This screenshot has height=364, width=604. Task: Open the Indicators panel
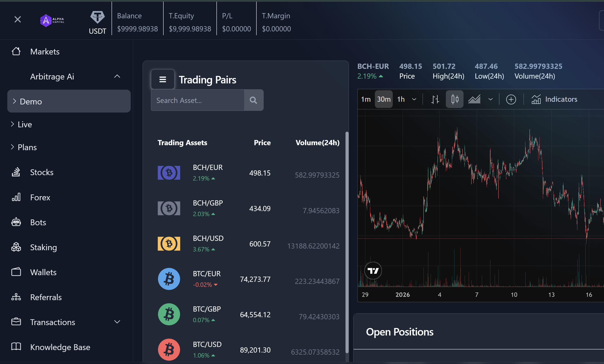point(561,99)
